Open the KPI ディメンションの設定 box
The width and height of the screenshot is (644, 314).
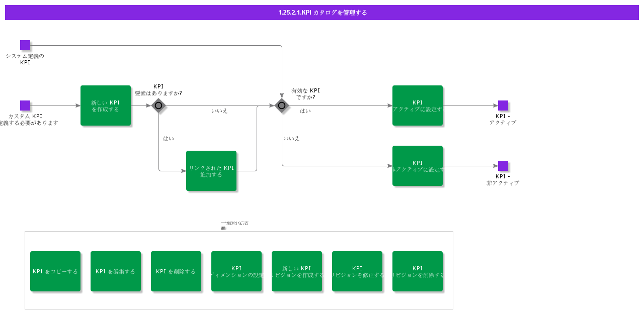pyautogui.click(x=236, y=271)
